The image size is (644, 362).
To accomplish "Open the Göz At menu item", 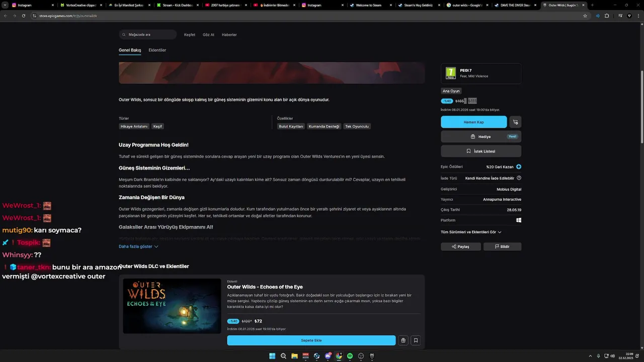I will pyautogui.click(x=208, y=35).
